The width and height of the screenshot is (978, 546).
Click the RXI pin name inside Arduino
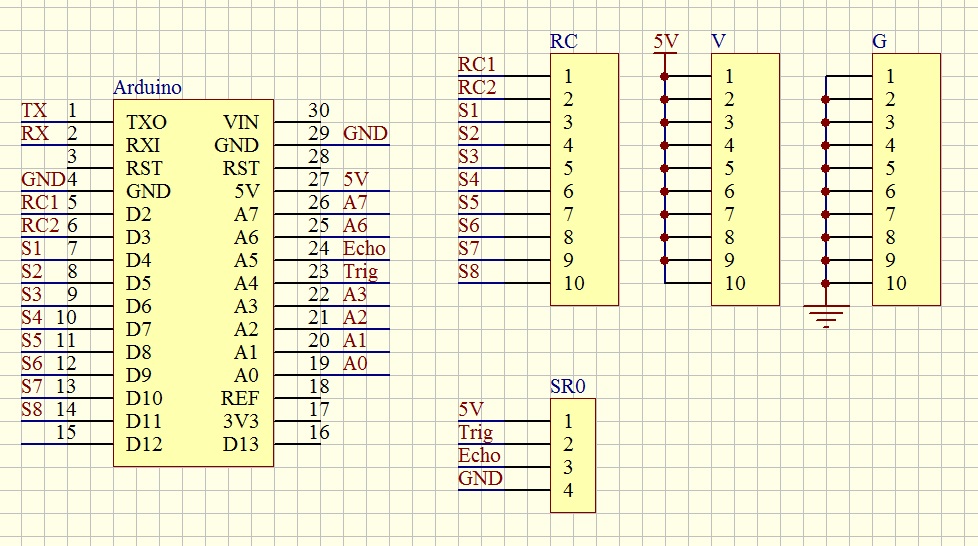click(143, 145)
